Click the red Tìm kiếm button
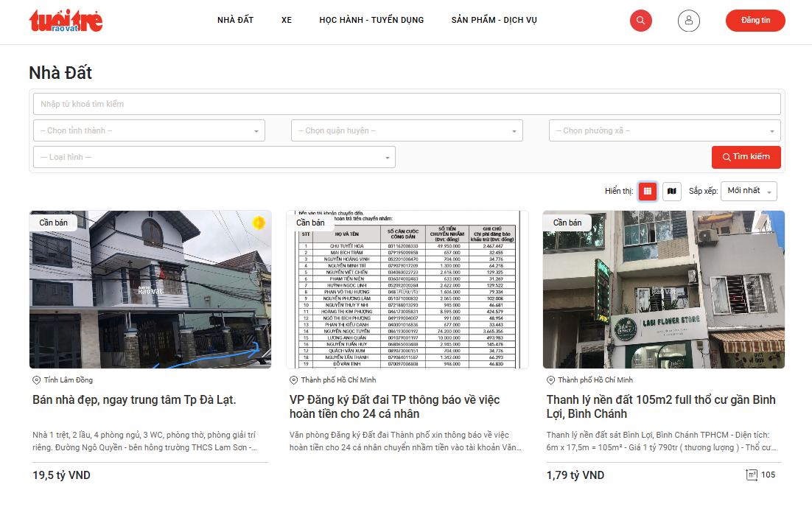 [746, 157]
